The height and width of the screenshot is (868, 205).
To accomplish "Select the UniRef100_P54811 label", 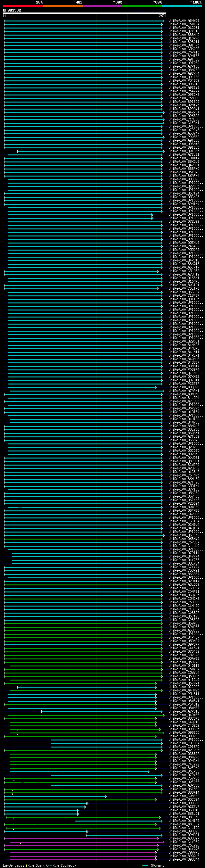I will (x=184, y=694).
